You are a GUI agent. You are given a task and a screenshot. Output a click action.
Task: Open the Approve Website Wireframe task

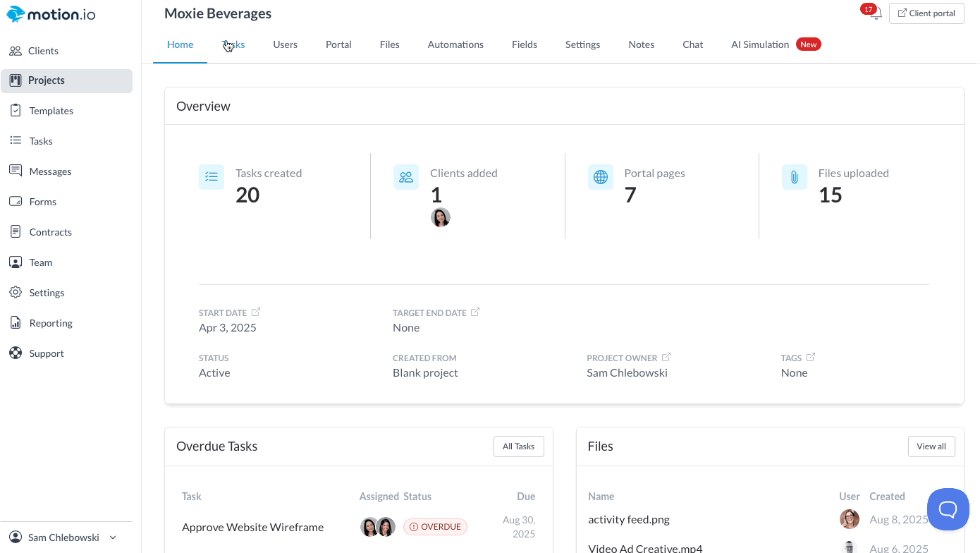point(252,527)
